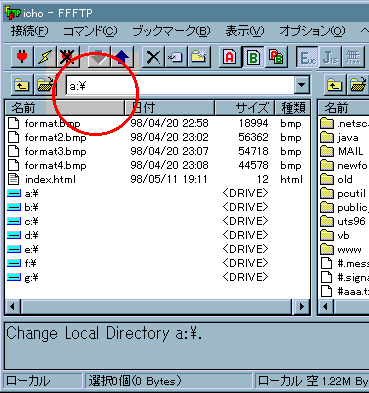The width and height of the screenshot is (369, 393).
Task: Sort remote files by 名前 column
Action: pyautogui.click(x=343, y=108)
